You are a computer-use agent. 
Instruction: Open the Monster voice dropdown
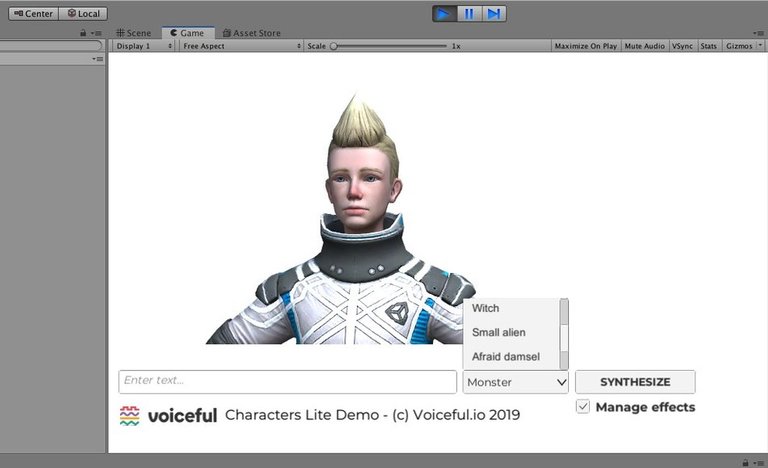(x=516, y=382)
